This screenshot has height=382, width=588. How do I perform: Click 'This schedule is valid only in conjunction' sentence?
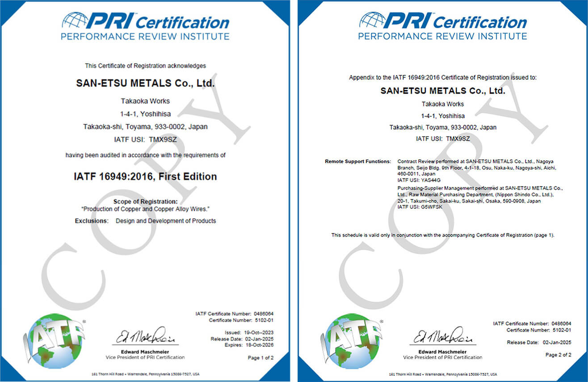coord(443,235)
